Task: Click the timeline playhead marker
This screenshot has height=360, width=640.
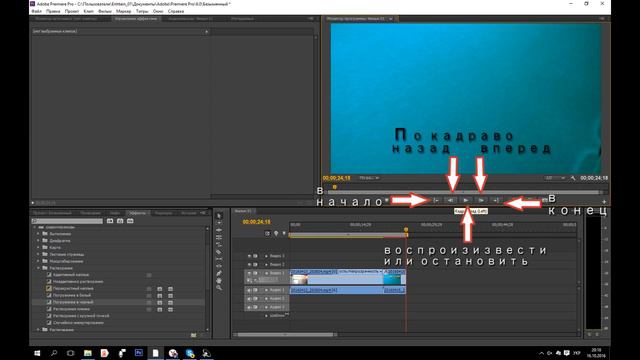Action: point(406,230)
